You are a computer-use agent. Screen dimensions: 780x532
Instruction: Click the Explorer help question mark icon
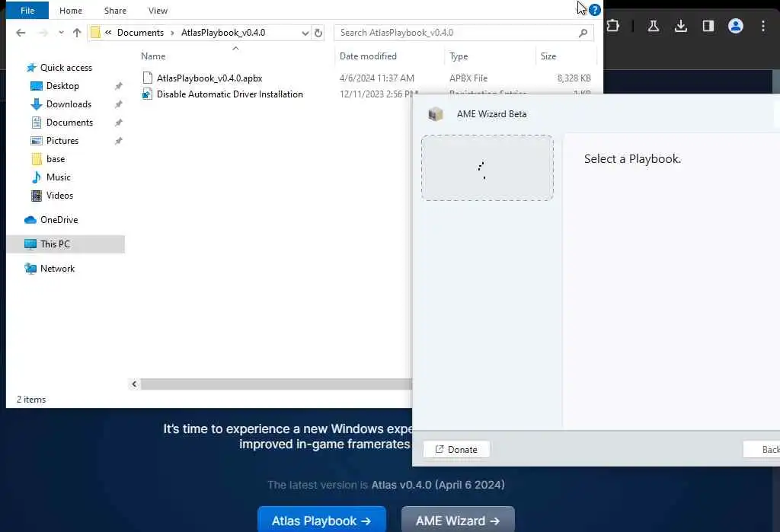point(594,10)
